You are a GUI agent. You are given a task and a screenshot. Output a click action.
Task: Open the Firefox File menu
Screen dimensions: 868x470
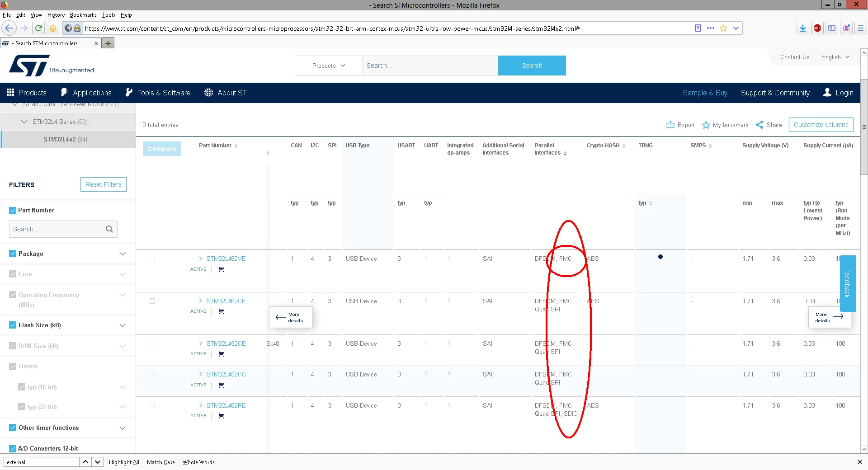point(6,15)
